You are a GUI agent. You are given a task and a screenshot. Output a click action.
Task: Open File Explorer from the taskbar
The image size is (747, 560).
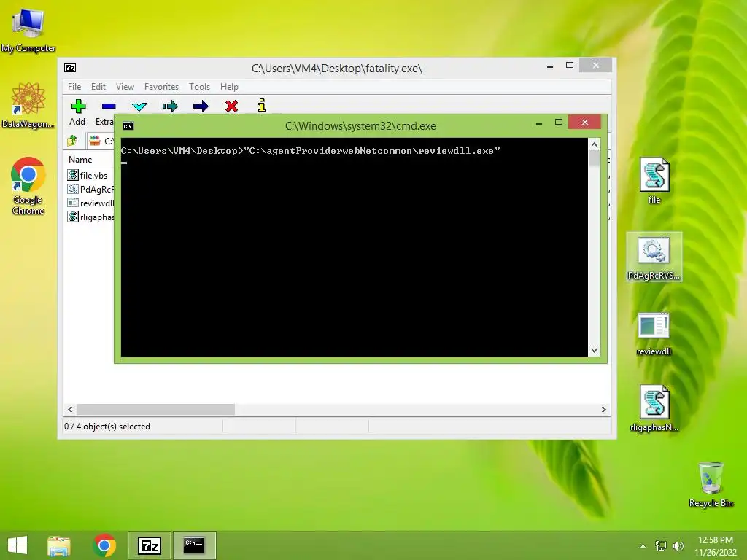[x=59, y=545]
